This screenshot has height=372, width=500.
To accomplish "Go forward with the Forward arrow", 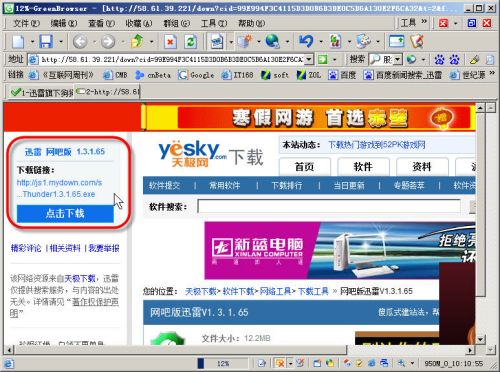I will pyautogui.click(x=108, y=42).
